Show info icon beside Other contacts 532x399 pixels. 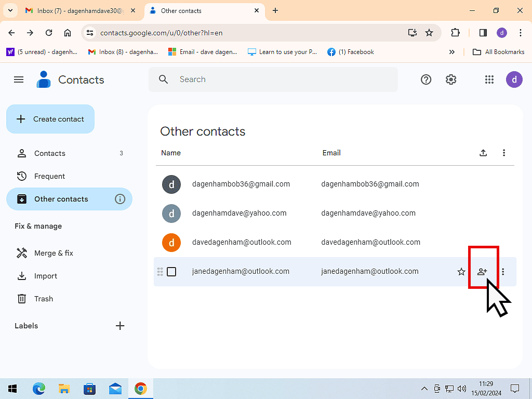[x=120, y=199]
